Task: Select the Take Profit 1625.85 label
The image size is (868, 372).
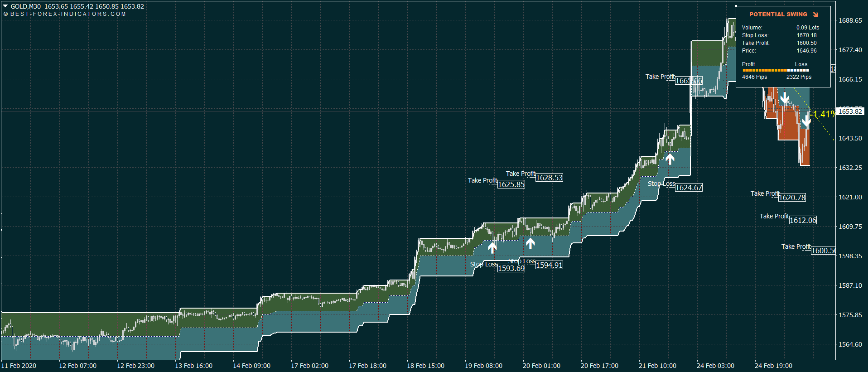Action: (x=482, y=181)
